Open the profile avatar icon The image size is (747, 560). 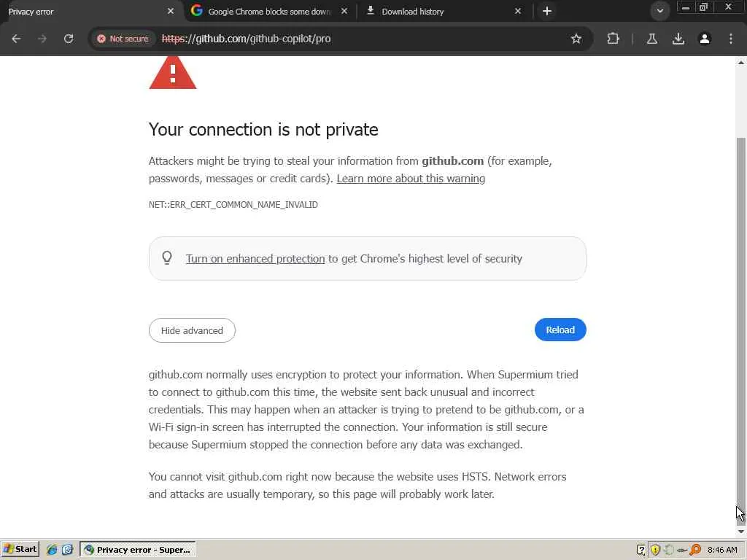[705, 39]
